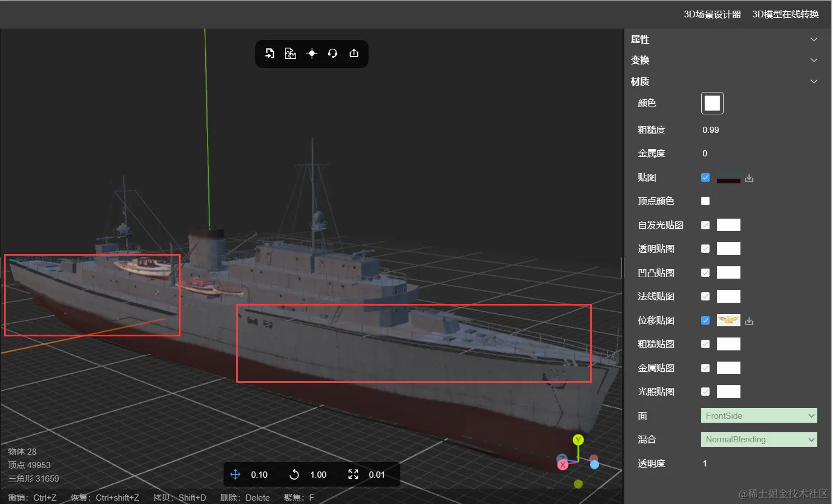Screen dimensions: 833x504
Task: Select the rotate tool icon
Action: [294, 475]
